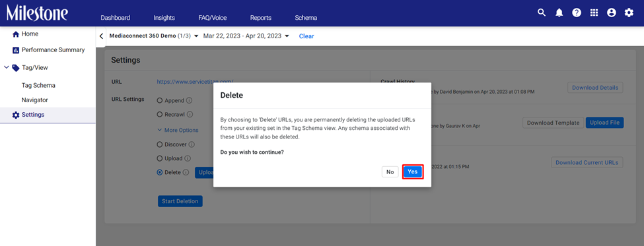This screenshot has height=246, width=644.
Task: Click info icon next to Recrawl
Action: tap(190, 114)
